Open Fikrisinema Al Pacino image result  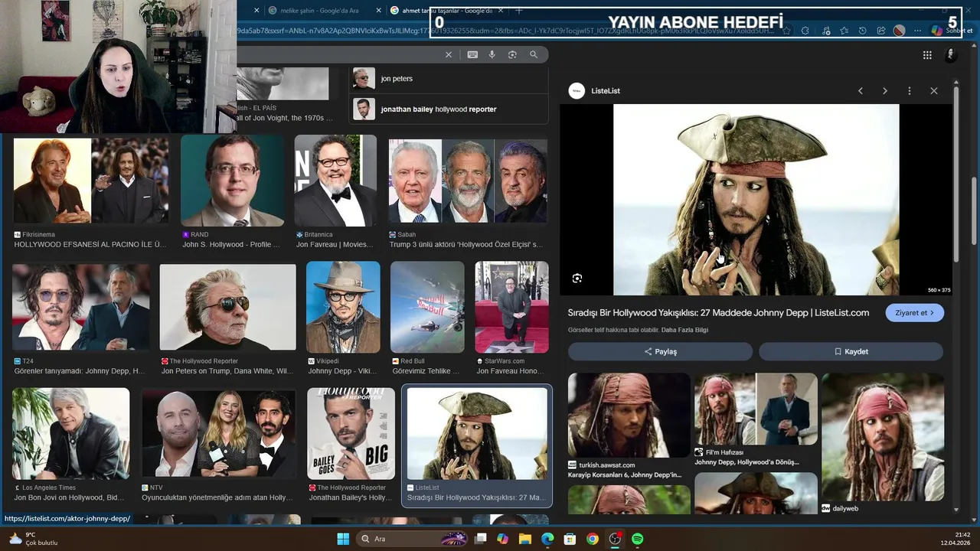[90, 181]
